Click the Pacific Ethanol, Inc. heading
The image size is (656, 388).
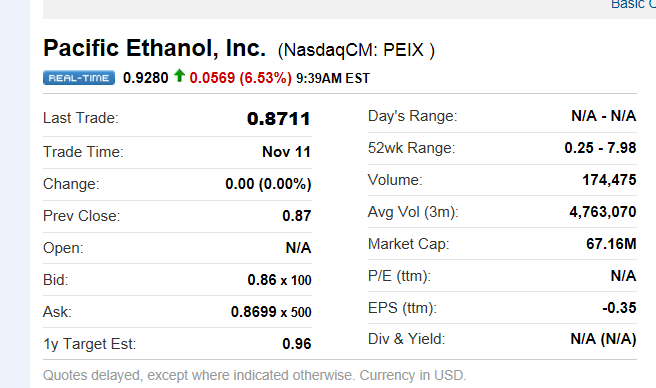pyautogui.click(x=154, y=48)
